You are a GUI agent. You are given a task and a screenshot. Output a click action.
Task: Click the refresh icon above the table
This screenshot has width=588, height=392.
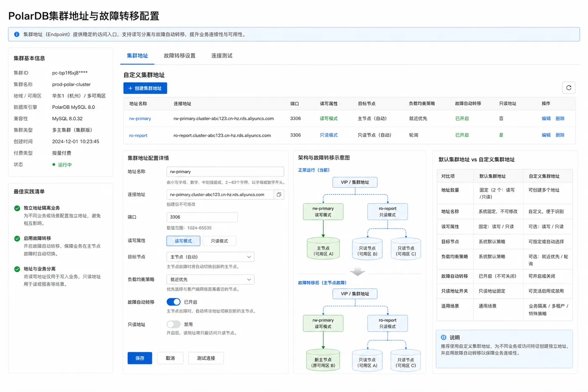point(569,88)
